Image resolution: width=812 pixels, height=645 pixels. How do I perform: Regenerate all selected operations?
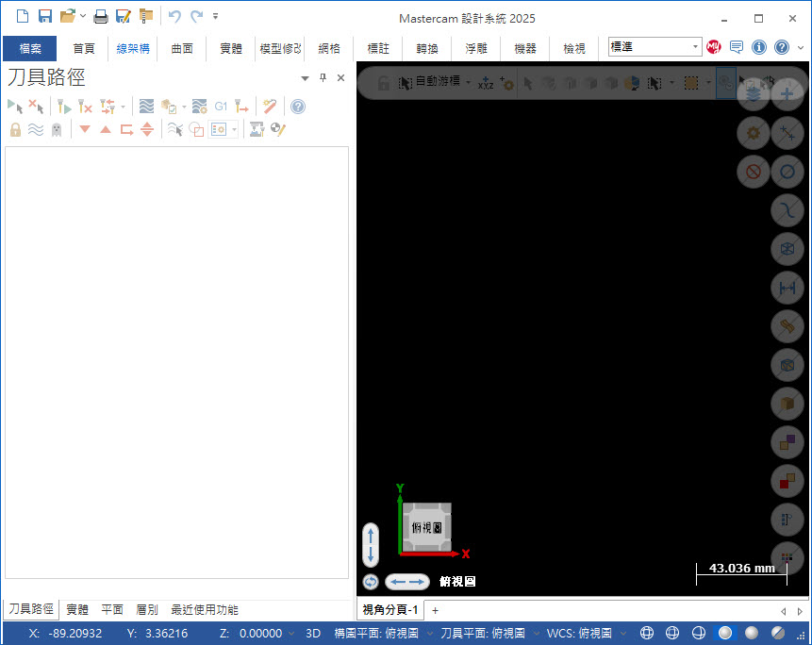[64, 107]
